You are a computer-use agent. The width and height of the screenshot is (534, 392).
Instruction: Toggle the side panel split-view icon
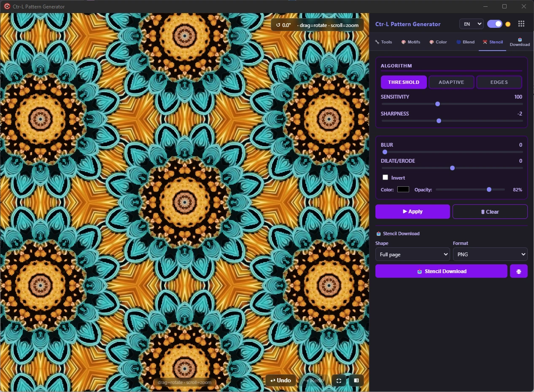[x=356, y=381]
